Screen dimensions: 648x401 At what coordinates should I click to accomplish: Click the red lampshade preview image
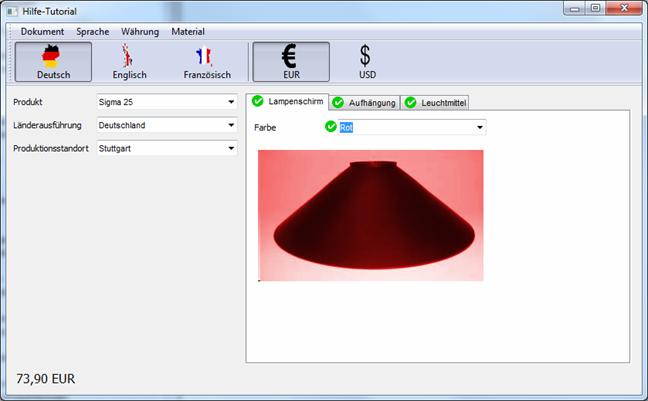coord(370,215)
